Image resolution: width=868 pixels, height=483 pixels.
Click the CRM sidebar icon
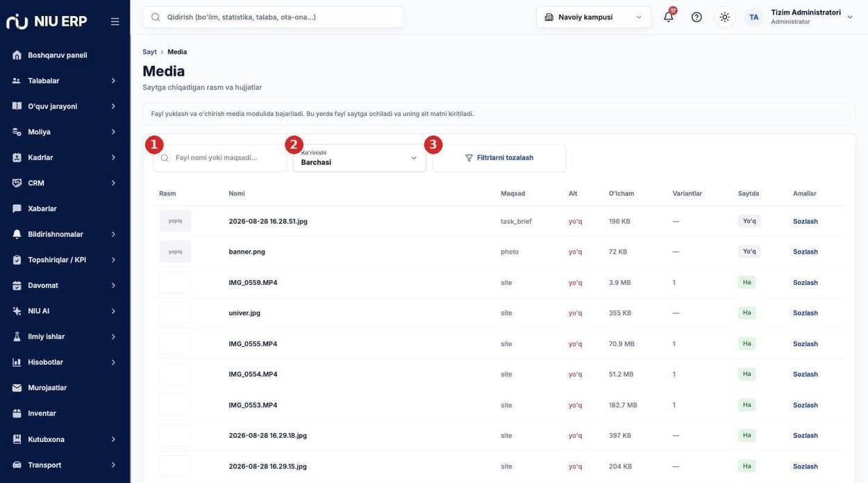point(17,183)
